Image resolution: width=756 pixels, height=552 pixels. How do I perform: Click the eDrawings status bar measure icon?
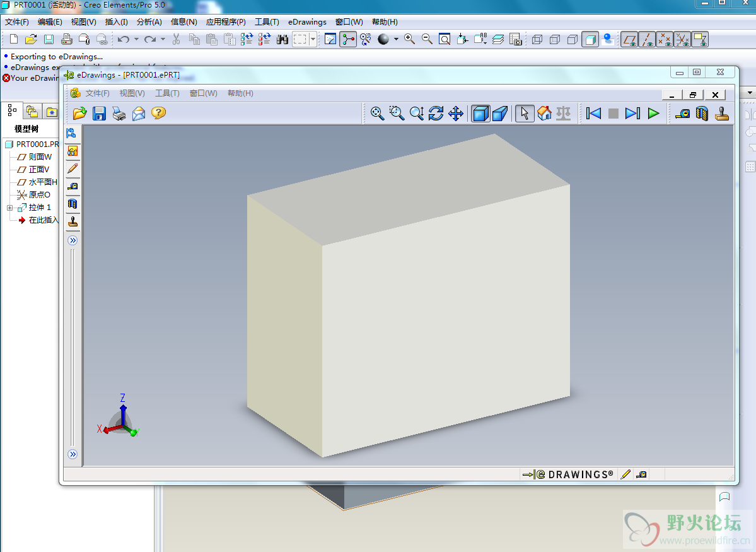[x=641, y=474]
